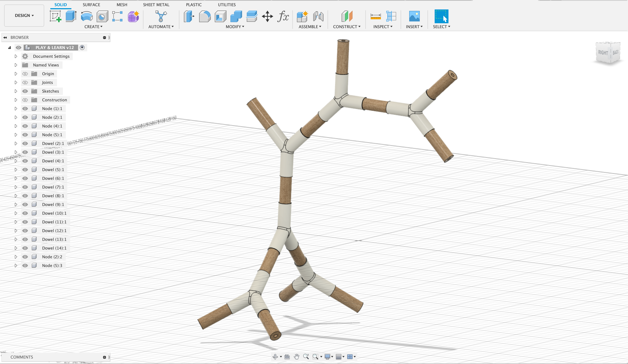Toggle visibility of Node (2):2 component

(25, 256)
